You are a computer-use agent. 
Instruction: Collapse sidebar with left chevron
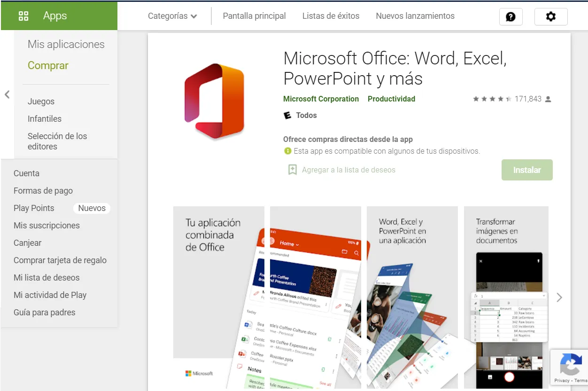pos(7,94)
